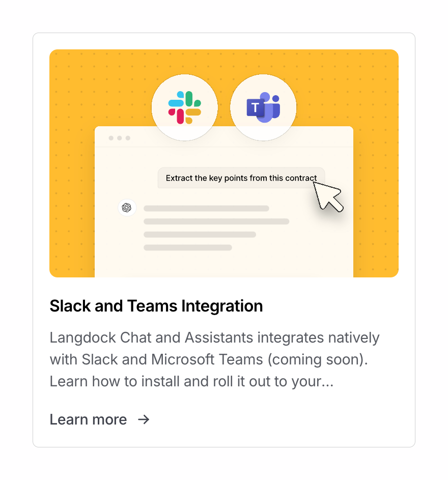Click the Slack and Teams Integration heading
Image resolution: width=448 pixels, height=480 pixels.
pyautogui.click(x=156, y=306)
